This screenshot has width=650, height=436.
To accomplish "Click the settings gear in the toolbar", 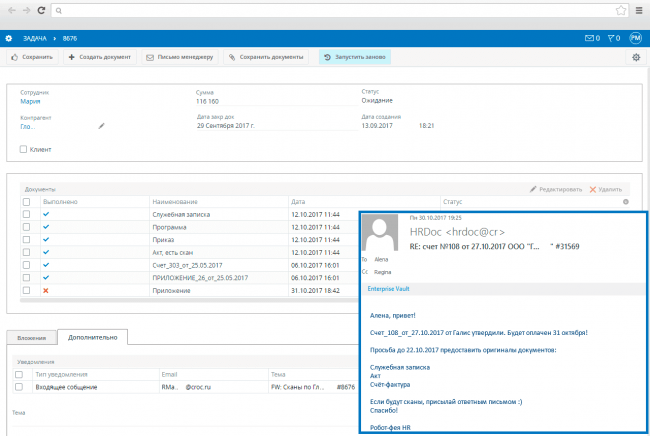I will (x=636, y=57).
